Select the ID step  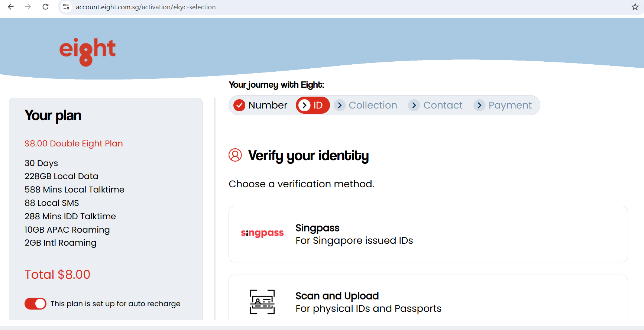[x=313, y=105]
